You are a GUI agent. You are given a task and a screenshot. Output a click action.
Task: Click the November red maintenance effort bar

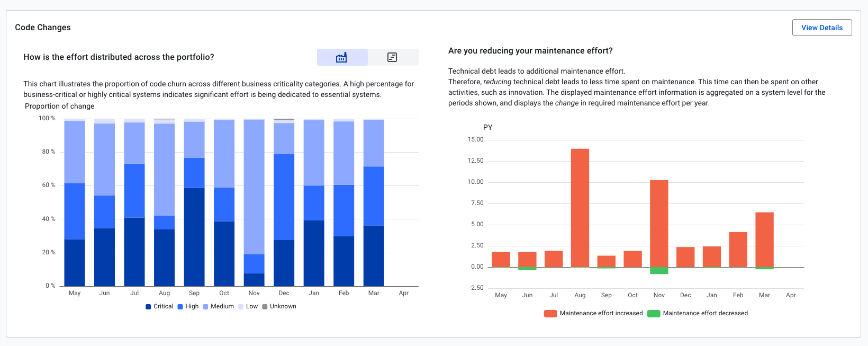tap(659, 223)
